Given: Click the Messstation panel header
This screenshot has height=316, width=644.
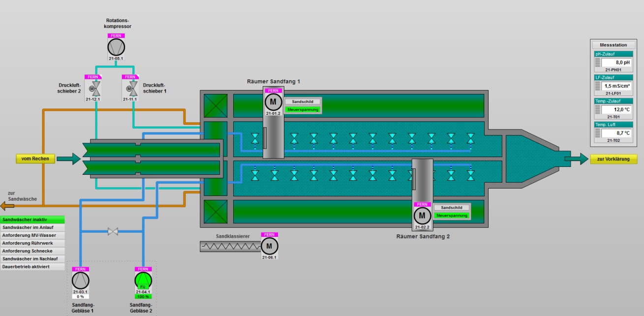Looking at the screenshot, I should pyautogui.click(x=613, y=45).
